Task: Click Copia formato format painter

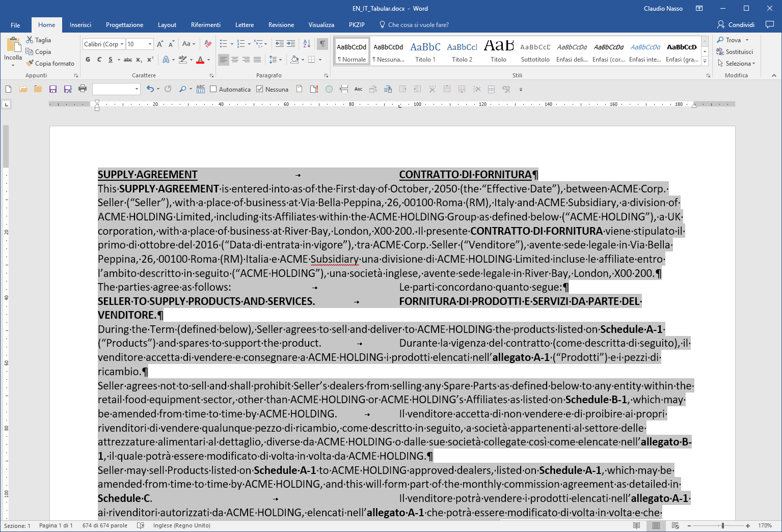Action: coord(50,63)
